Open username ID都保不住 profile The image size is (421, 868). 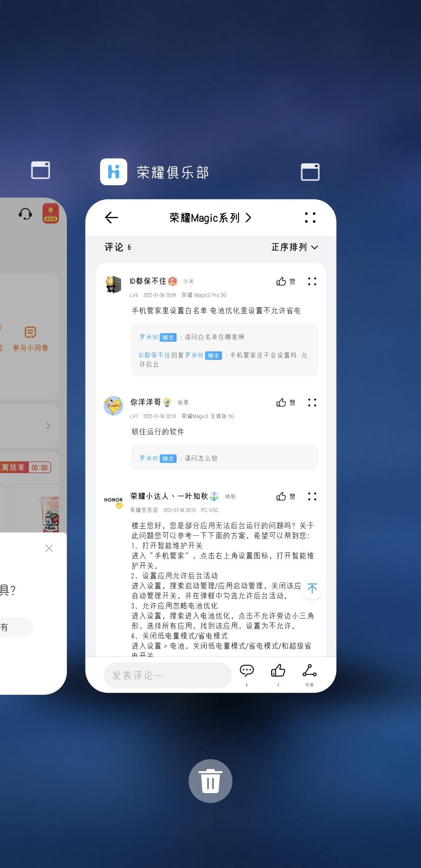(x=148, y=281)
